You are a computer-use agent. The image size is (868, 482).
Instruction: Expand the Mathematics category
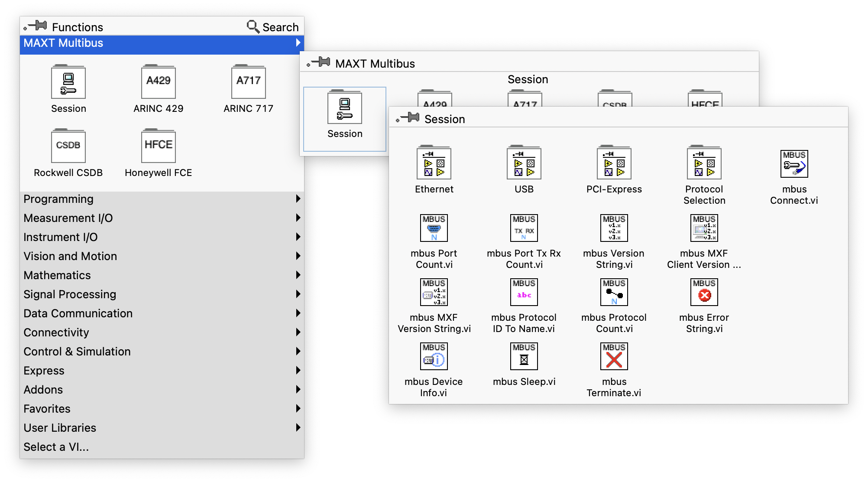click(x=162, y=275)
